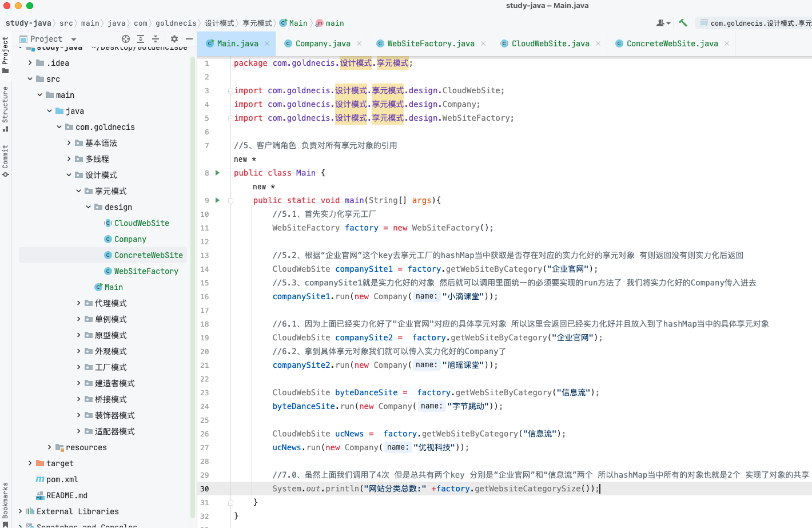Expand the resources folder

pyautogui.click(x=49, y=447)
